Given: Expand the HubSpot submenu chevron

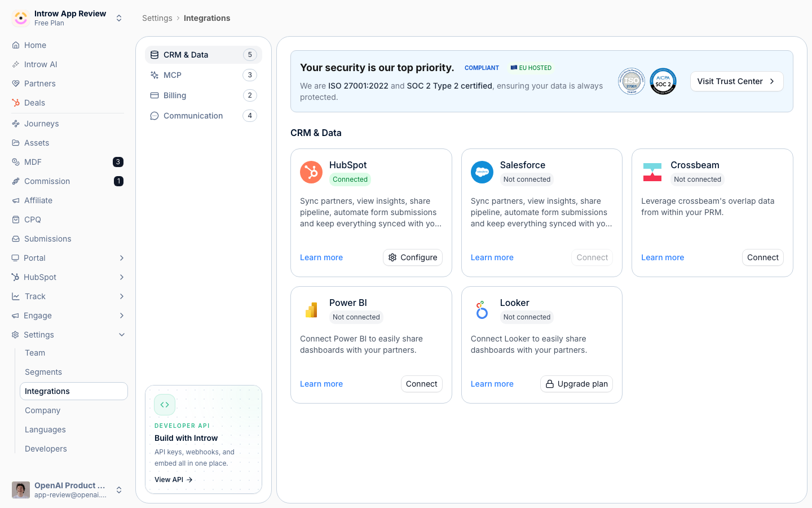Looking at the screenshot, I should pos(122,277).
